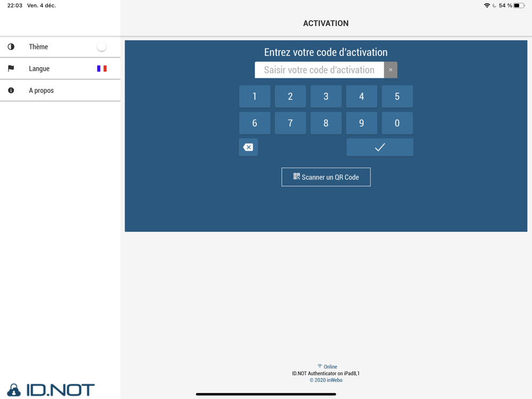
Task: Open the A propos entry
Action: point(60,90)
